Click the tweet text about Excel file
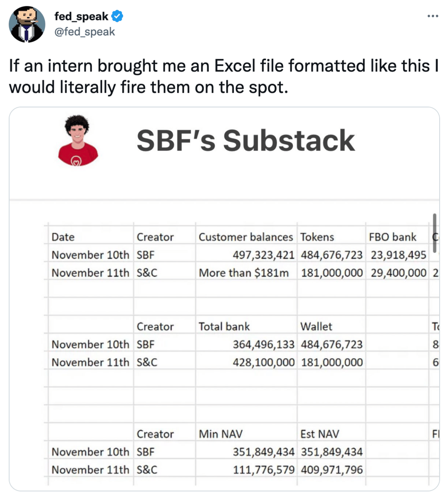 (224, 77)
